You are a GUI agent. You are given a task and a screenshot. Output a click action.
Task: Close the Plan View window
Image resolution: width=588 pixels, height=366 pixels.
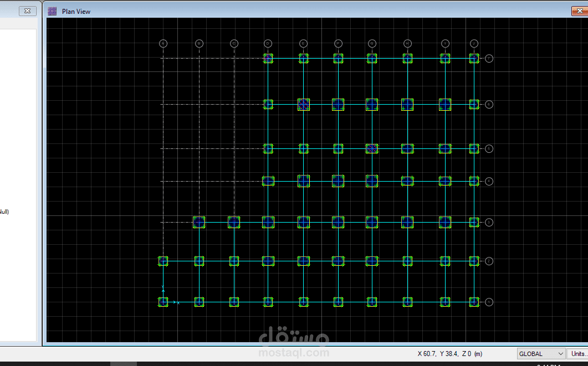point(579,11)
